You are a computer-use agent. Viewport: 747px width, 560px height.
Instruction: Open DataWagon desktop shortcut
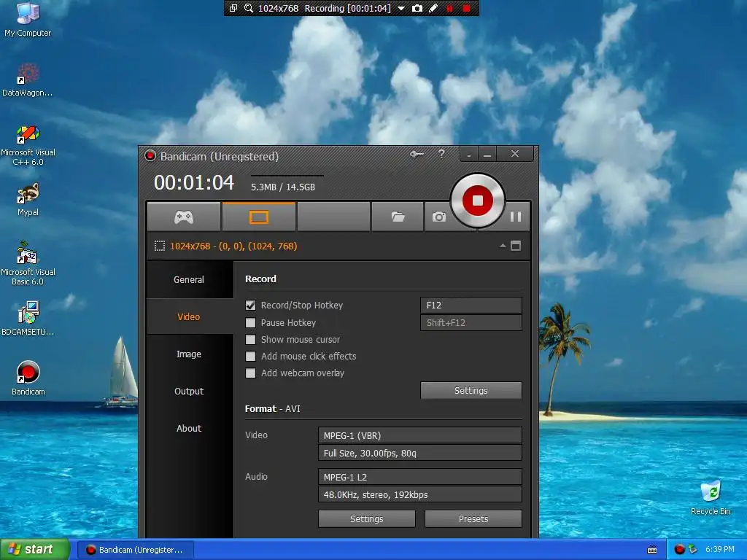pyautogui.click(x=27, y=80)
